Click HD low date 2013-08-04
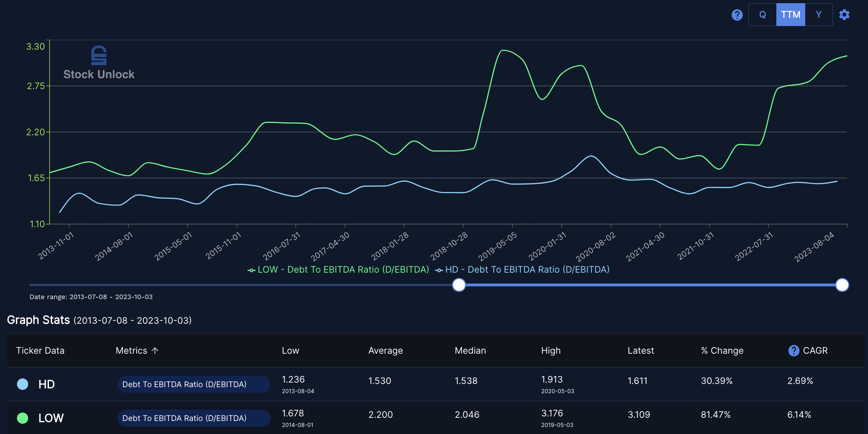 pyautogui.click(x=298, y=391)
